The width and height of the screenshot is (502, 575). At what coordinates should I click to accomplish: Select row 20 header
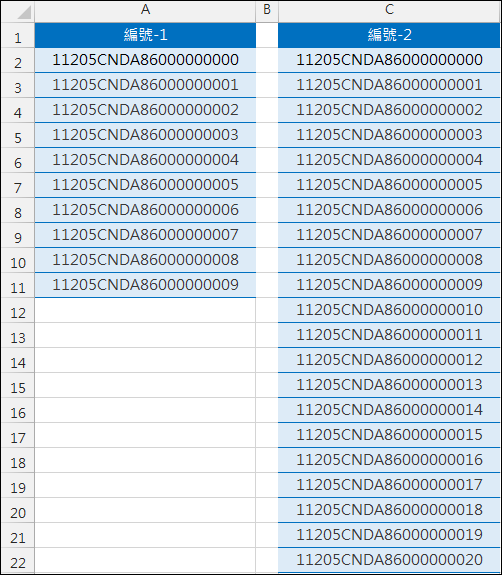click(18, 510)
